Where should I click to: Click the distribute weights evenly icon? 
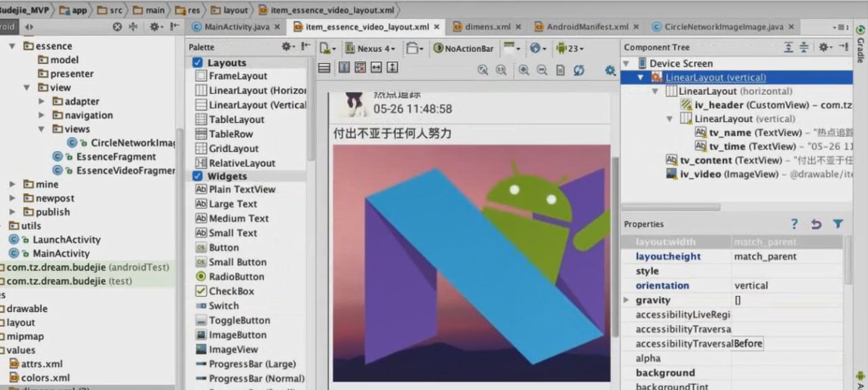tap(344, 68)
